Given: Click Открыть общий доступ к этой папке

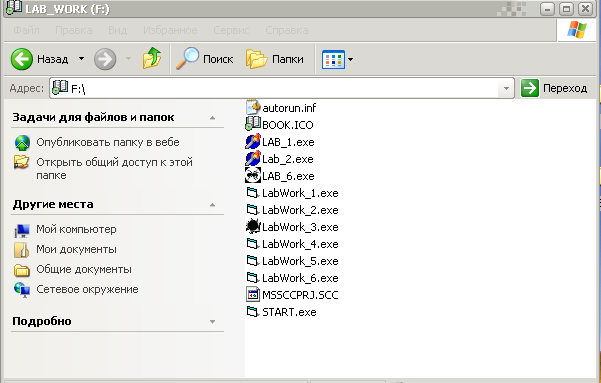Looking at the screenshot, I should click(x=114, y=169).
